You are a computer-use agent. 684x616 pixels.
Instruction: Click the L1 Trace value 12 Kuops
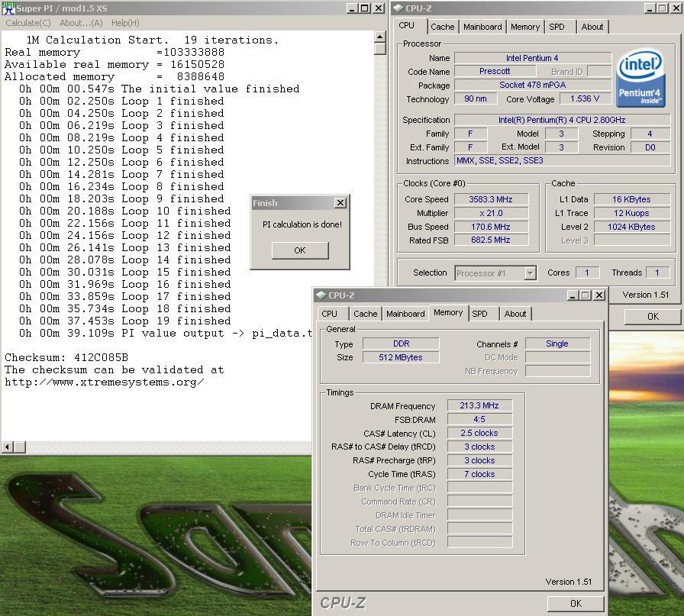coord(631,213)
